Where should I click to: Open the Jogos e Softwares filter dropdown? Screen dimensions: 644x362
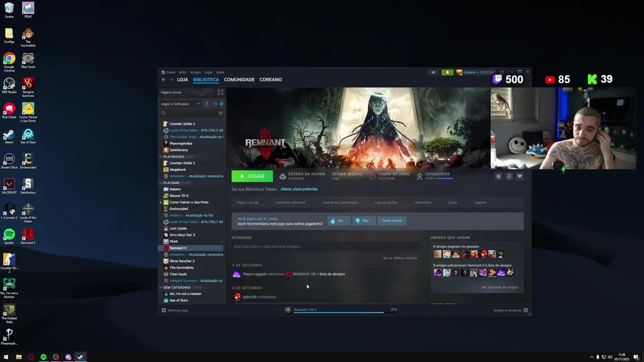pos(180,104)
